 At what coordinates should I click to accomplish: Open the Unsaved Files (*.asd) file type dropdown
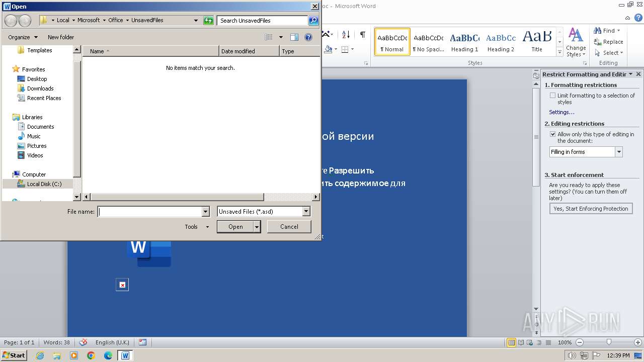click(x=306, y=212)
